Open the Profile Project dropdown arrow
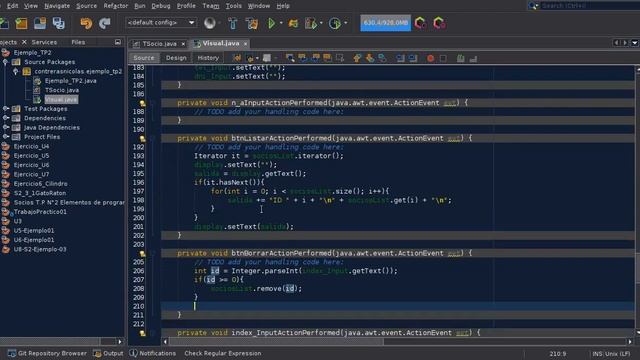This screenshot has width=640, height=360. tap(345, 23)
